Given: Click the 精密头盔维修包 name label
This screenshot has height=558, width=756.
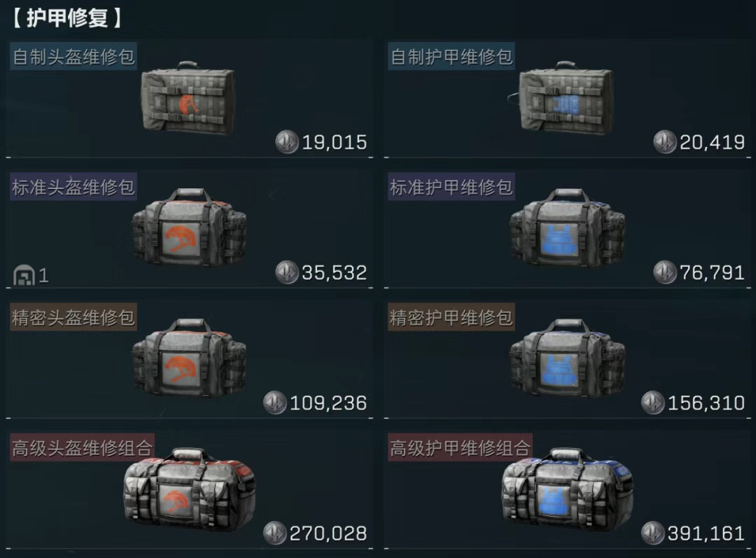Looking at the screenshot, I should pyautogui.click(x=73, y=317).
